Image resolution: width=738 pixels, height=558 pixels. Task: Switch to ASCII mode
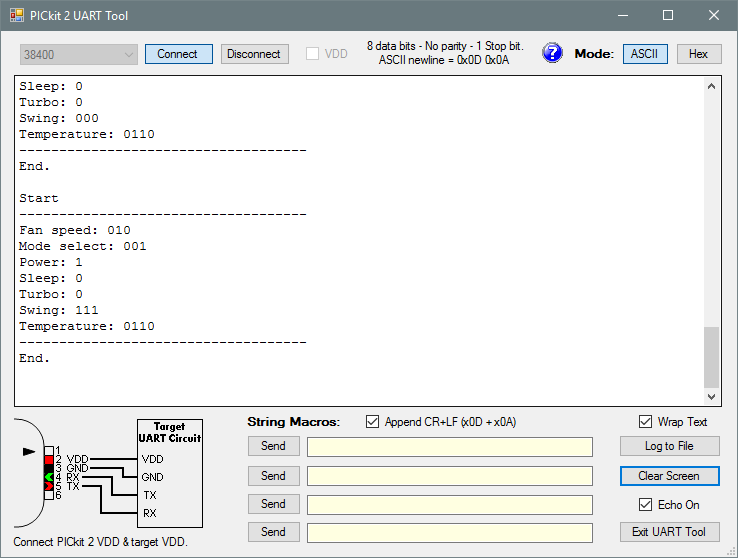tap(645, 54)
